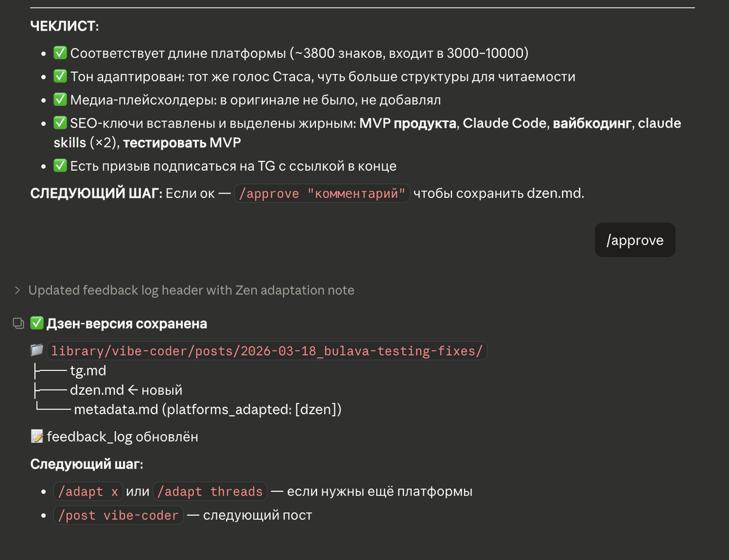Select metadata.md in the file tree

117,410
